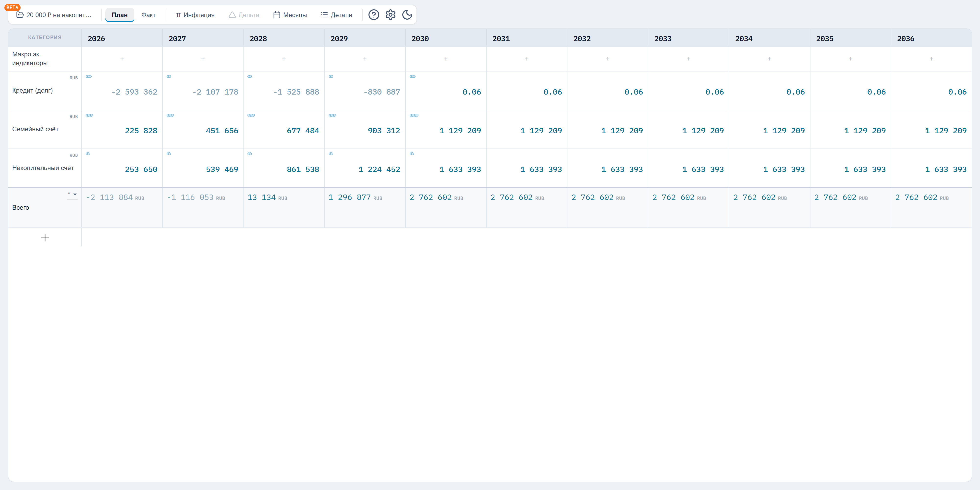Switch to dark mode moon icon

[x=407, y=15]
